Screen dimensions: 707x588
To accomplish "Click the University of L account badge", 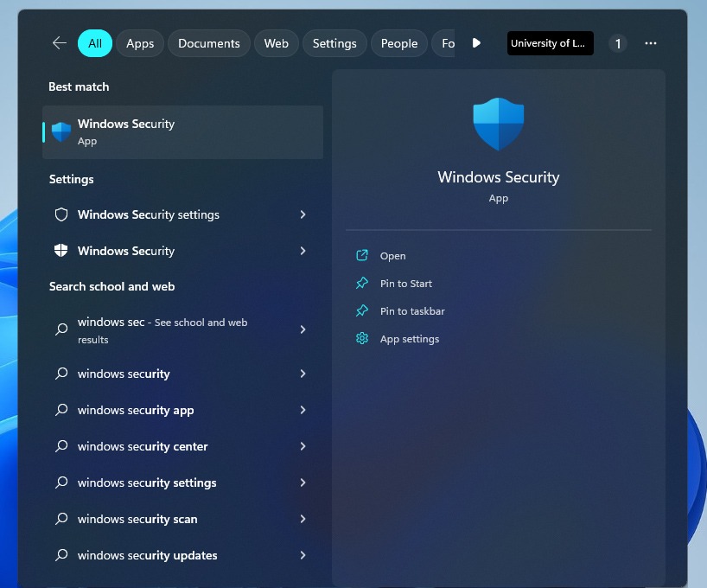I will coord(550,42).
